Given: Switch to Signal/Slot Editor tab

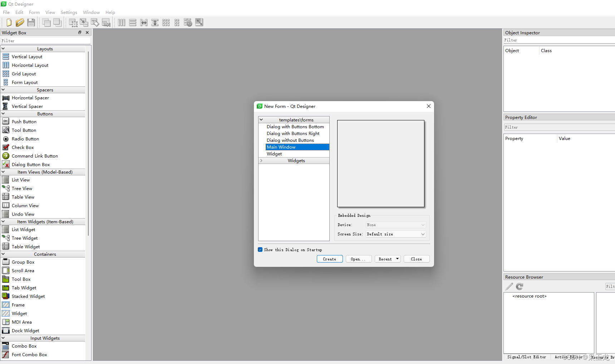Looking at the screenshot, I should (526, 357).
